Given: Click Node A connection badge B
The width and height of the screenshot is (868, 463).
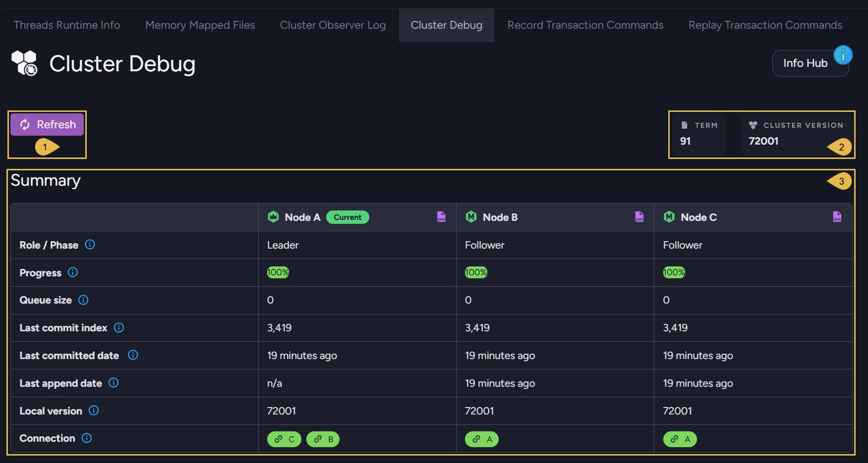Looking at the screenshot, I should click(323, 439).
